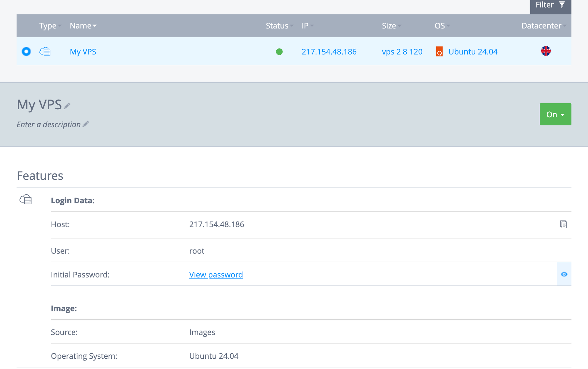Click the cloud server icon beside Login Data
Screen dimensions: 588x369
click(x=26, y=199)
